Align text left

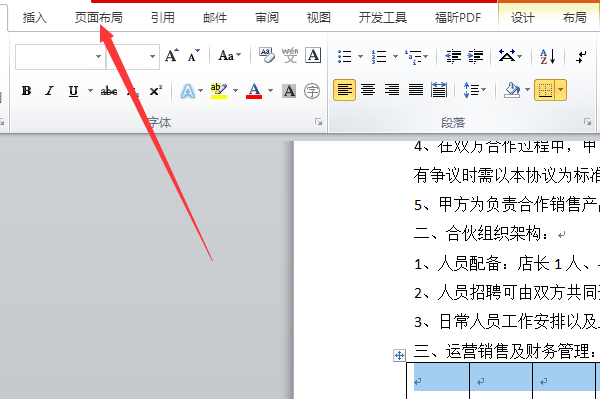coord(344,90)
